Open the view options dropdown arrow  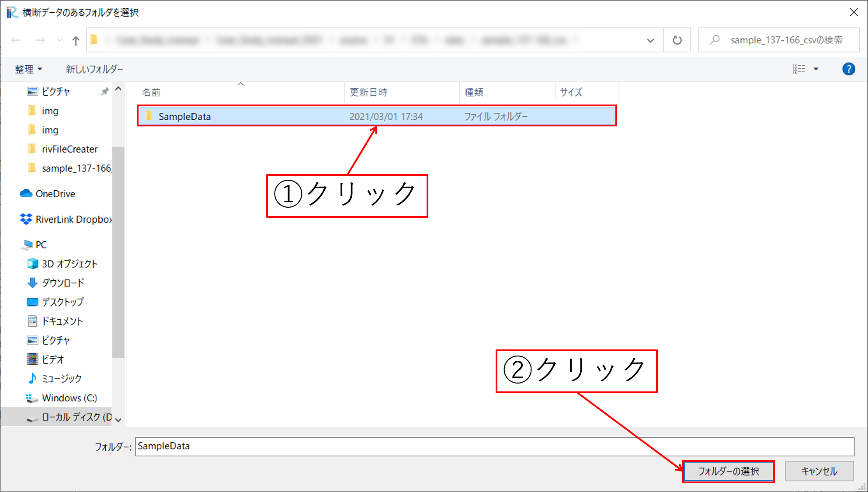tap(816, 69)
